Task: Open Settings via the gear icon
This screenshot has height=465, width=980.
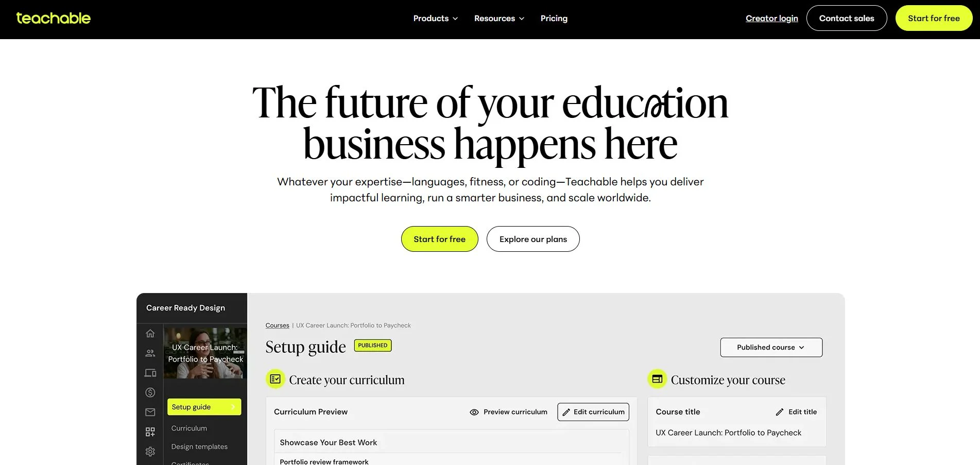Action: (150, 451)
